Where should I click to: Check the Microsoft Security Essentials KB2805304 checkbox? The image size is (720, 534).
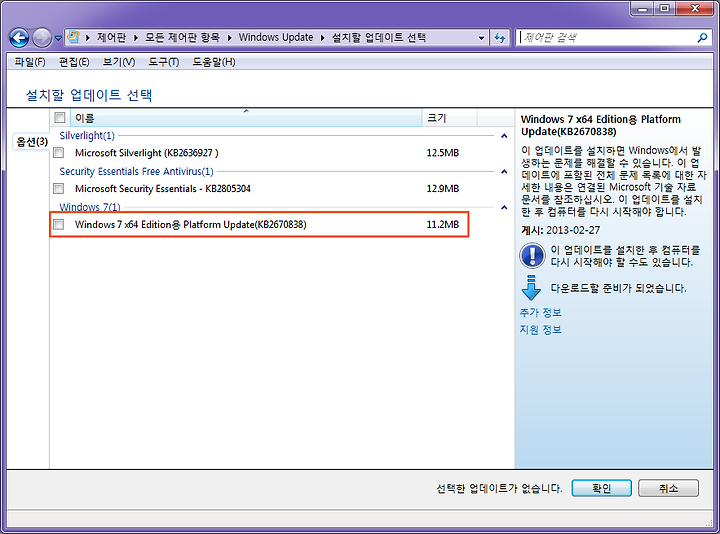[58, 188]
